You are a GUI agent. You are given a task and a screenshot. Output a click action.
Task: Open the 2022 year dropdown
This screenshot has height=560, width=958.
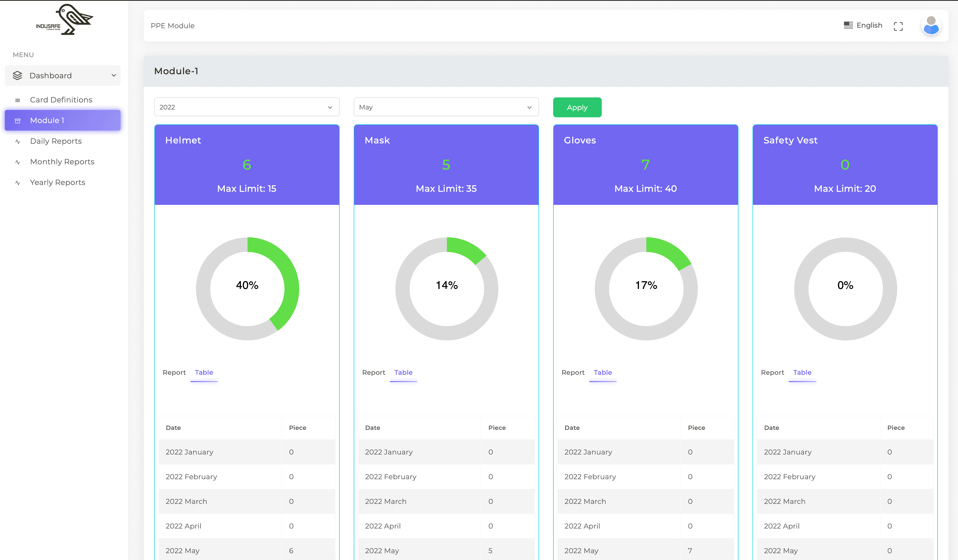pos(246,107)
